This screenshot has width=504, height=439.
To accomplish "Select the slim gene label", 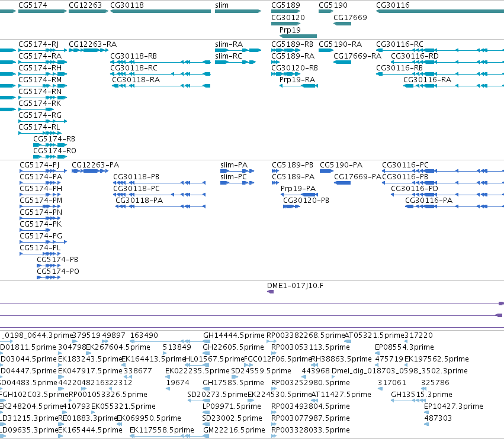I will (x=221, y=5).
